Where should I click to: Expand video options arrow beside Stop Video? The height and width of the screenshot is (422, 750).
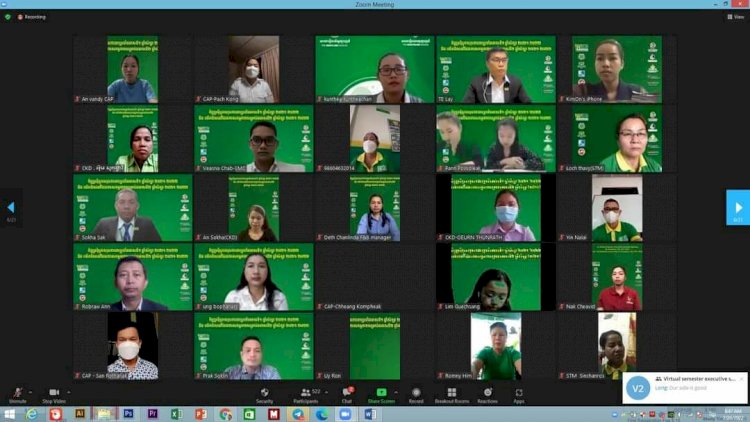(x=69, y=392)
